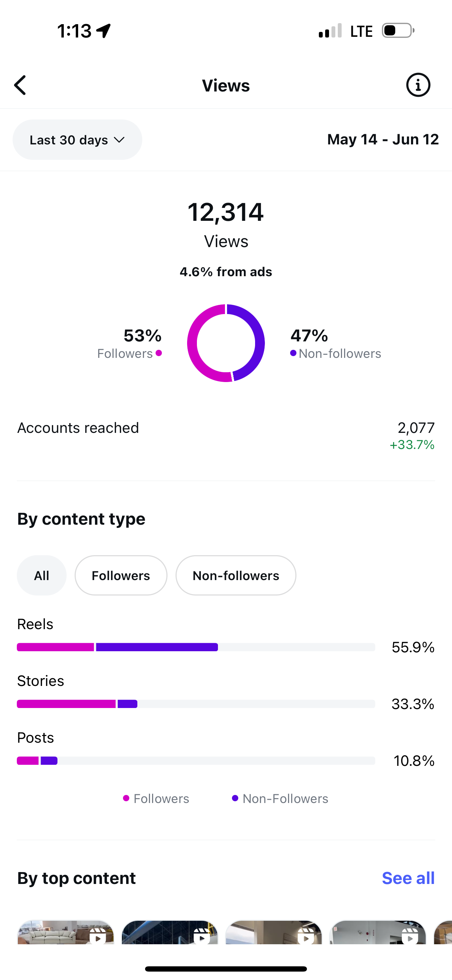Tap the location arrow in the status bar
452x980 pixels.
click(103, 30)
